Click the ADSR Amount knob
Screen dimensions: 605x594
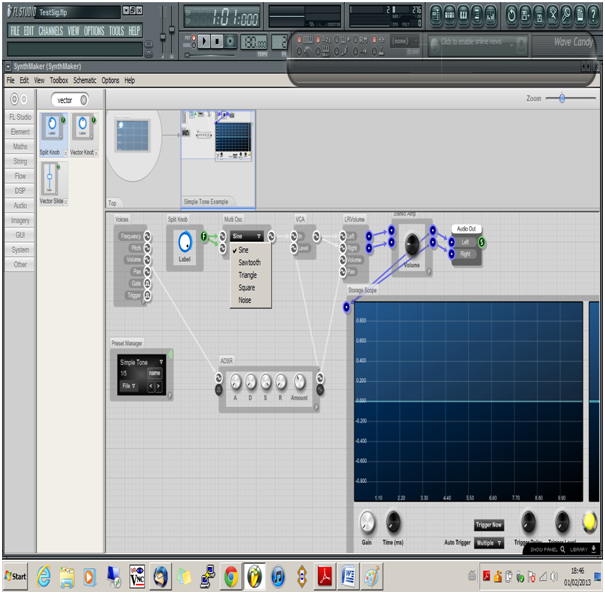tap(301, 382)
